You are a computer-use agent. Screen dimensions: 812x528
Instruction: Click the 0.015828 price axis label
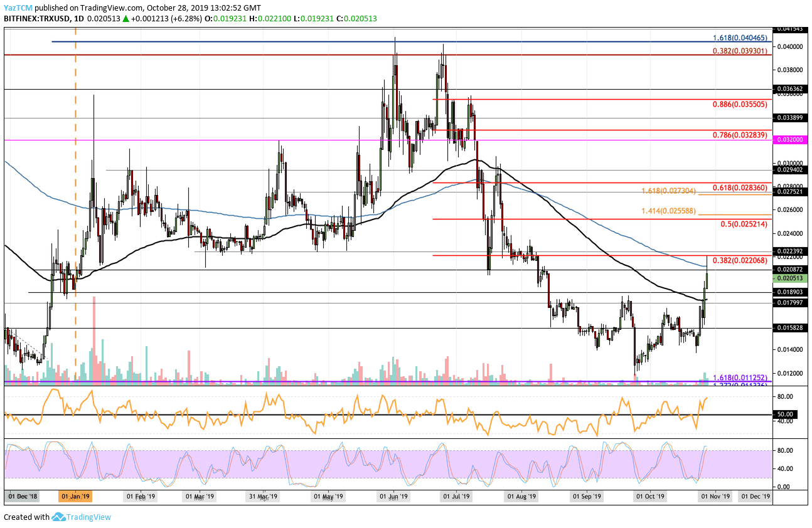coord(790,328)
